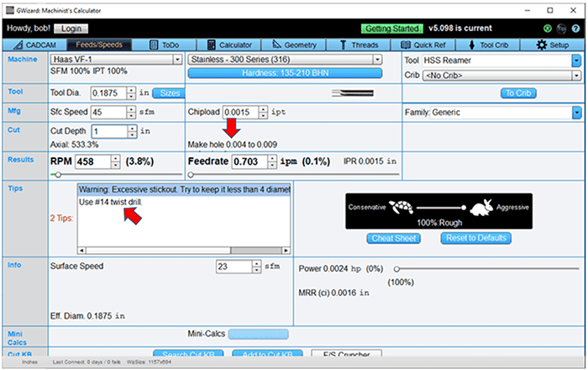Viewport: 588px width, 370px height.
Task: Click the green circular icon in header
Action: (x=547, y=29)
